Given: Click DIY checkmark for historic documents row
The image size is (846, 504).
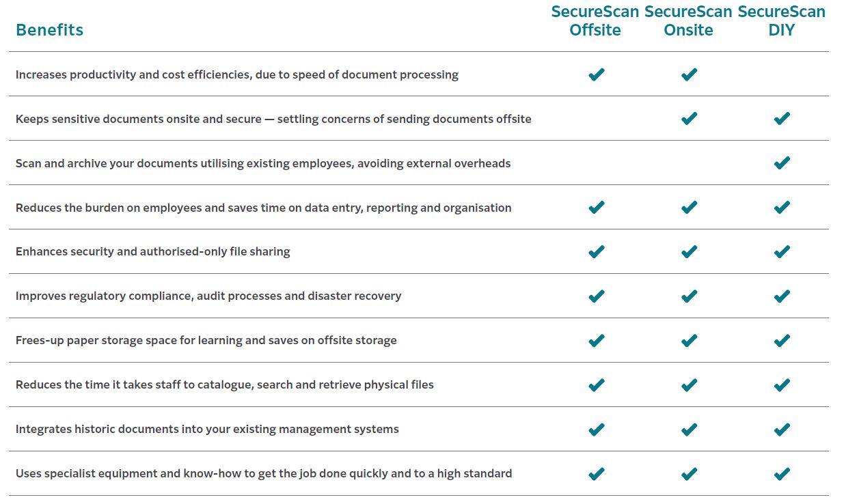Looking at the screenshot, I should tap(782, 430).
